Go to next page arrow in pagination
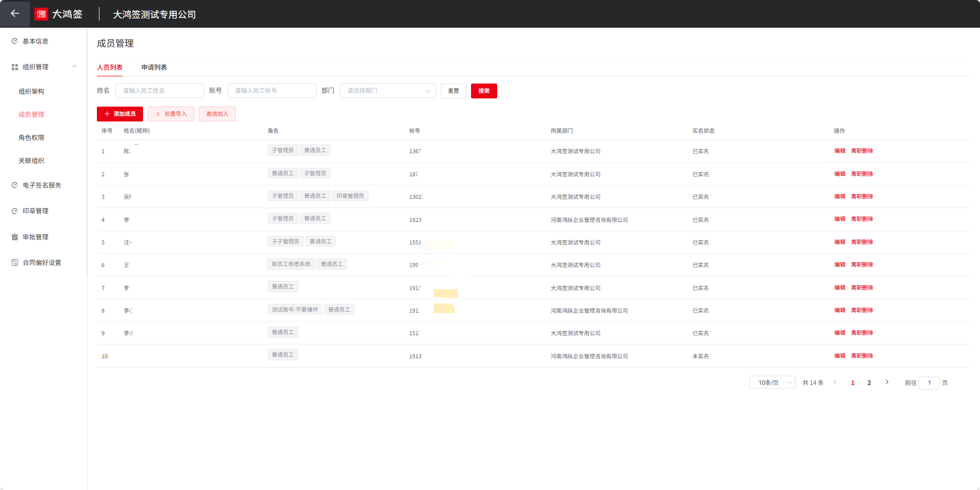The width and height of the screenshot is (980, 490). [x=887, y=382]
